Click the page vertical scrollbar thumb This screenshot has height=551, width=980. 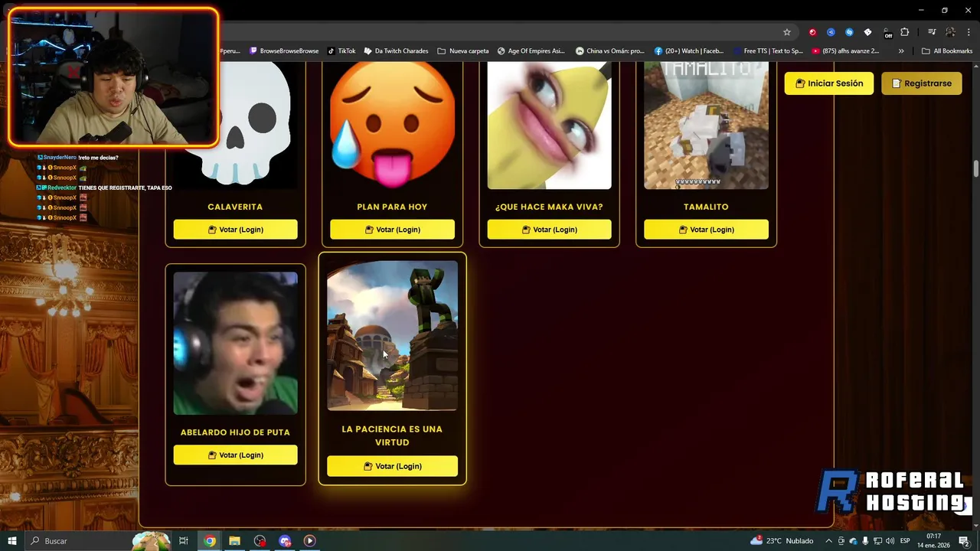975,169
